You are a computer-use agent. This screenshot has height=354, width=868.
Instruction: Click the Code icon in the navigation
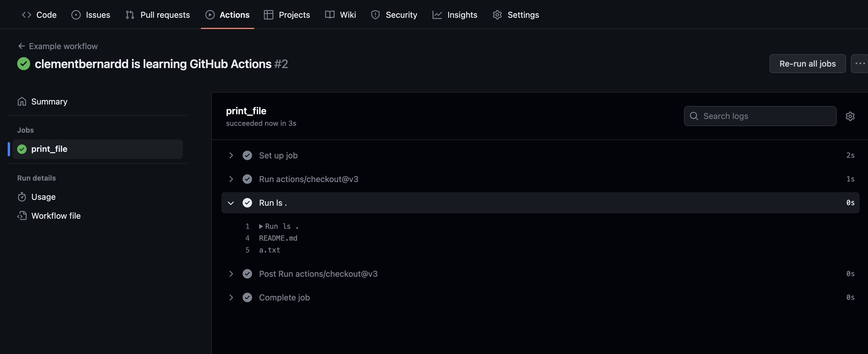coord(27,15)
